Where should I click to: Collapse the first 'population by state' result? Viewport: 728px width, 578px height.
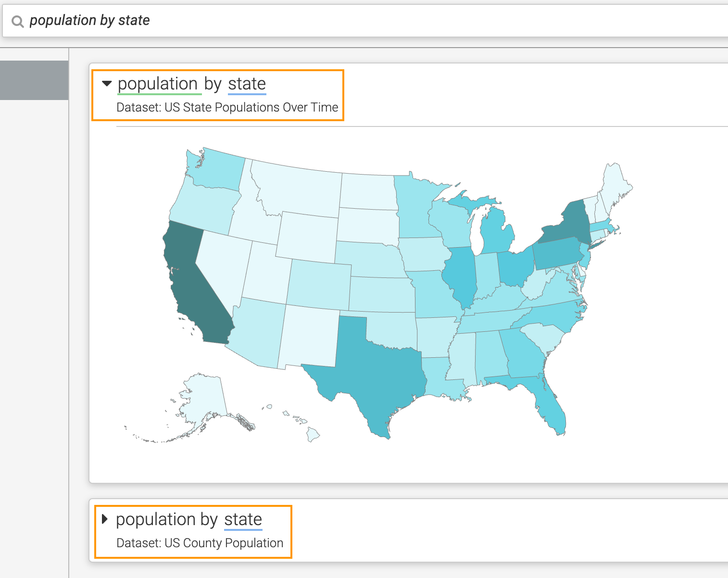(x=107, y=84)
